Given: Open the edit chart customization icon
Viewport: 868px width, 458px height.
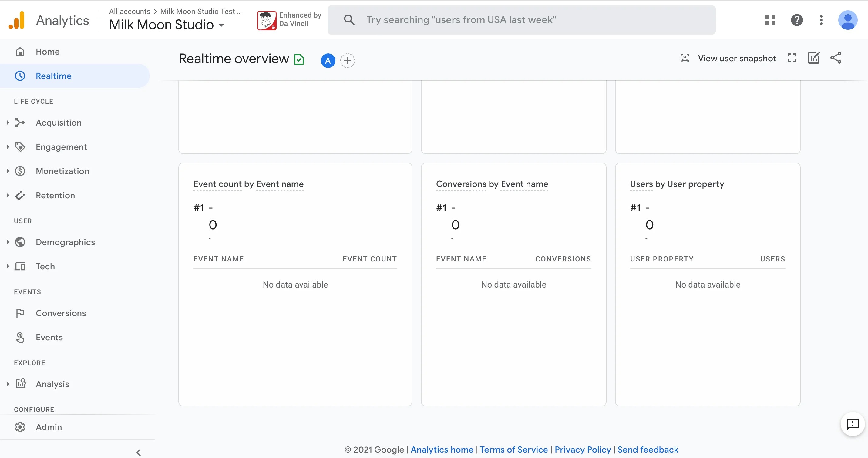Looking at the screenshot, I should pos(814,58).
